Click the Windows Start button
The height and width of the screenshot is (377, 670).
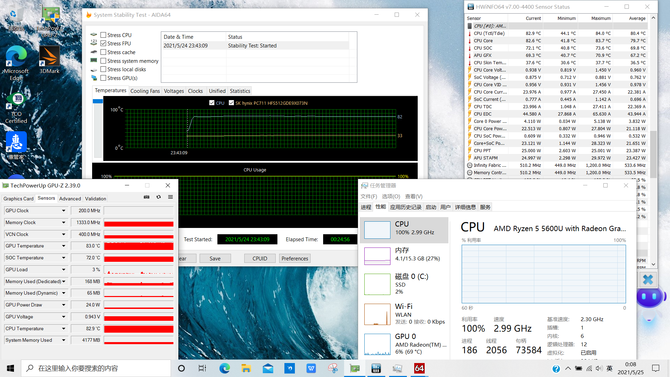coord(10,368)
